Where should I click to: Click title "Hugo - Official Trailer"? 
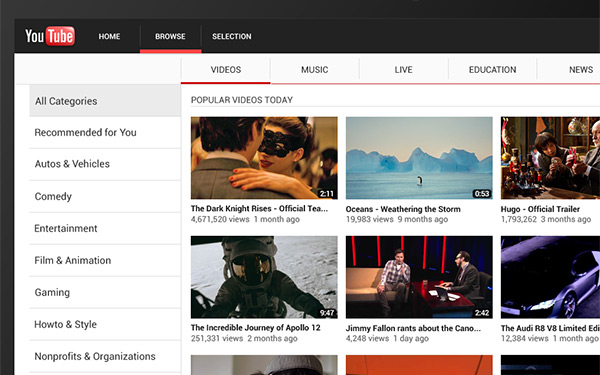pyautogui.click(x=540, y=209)
